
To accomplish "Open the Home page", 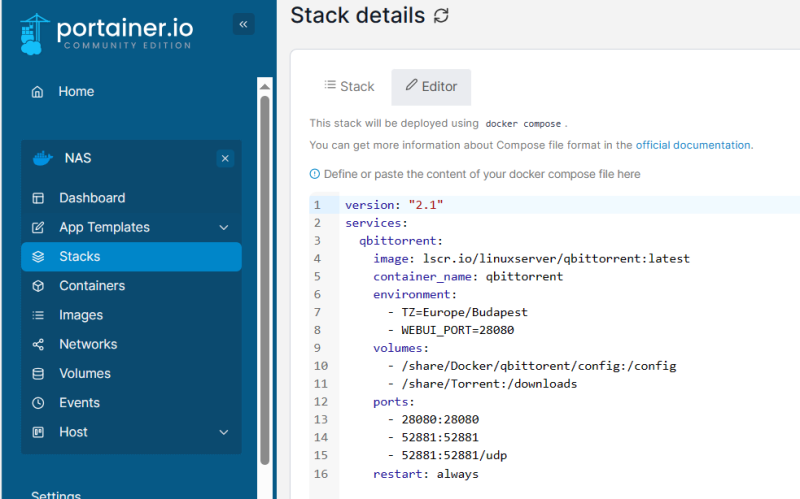I will point(76,92).
